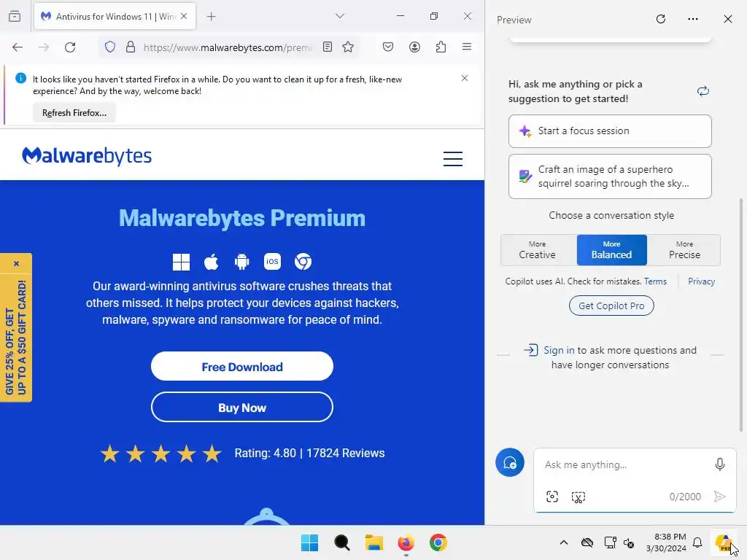Open the Give 25% off gift card banner
The width and height of the screenshot is (747, 560).
click(16, 337)
